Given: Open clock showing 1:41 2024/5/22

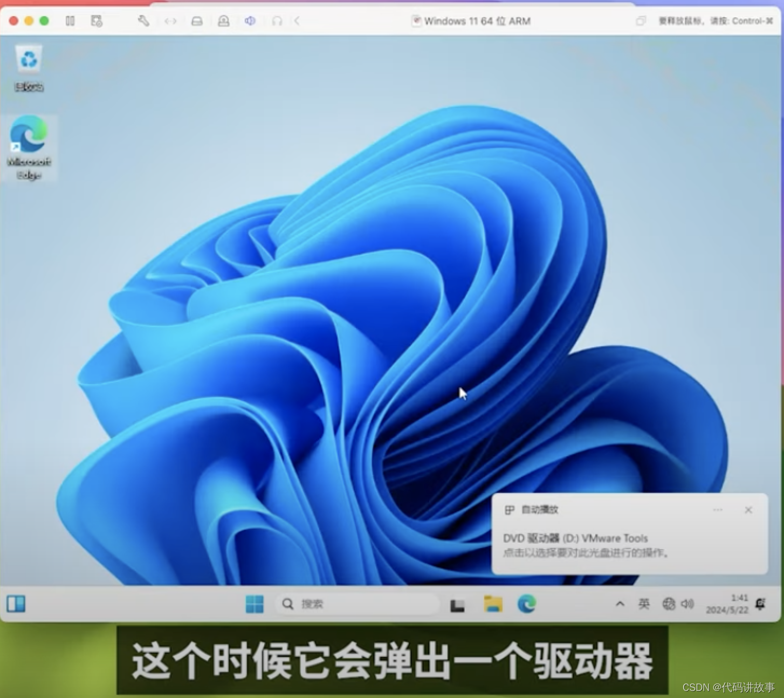Looking at the screenshot, I should tap(727, 604).
